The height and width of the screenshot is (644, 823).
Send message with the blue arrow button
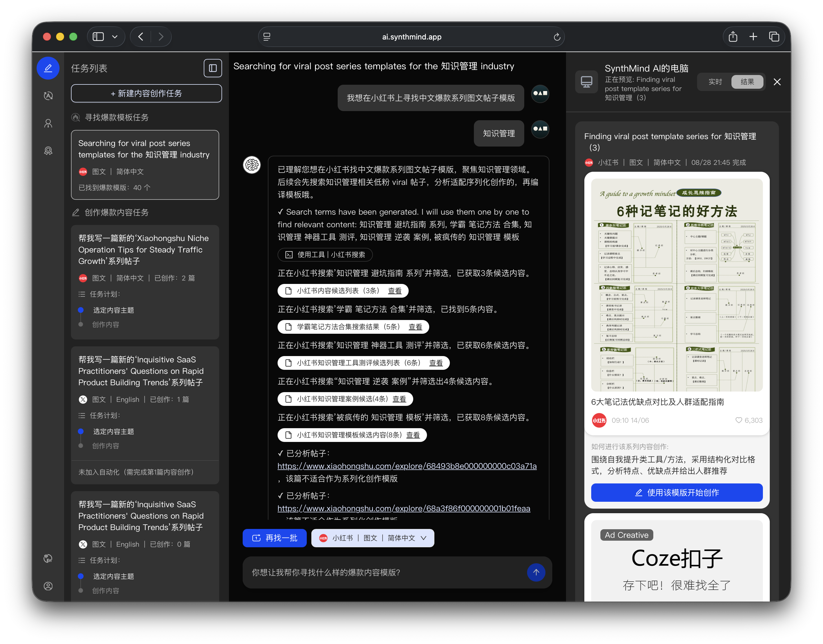[536, 572]
